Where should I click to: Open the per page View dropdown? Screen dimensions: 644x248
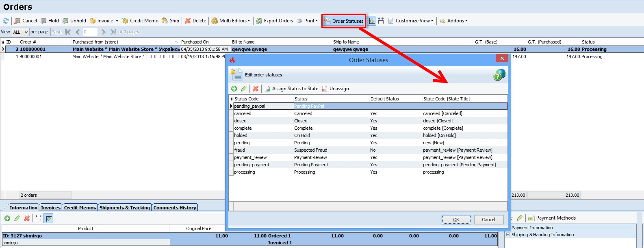click(20, 32)
